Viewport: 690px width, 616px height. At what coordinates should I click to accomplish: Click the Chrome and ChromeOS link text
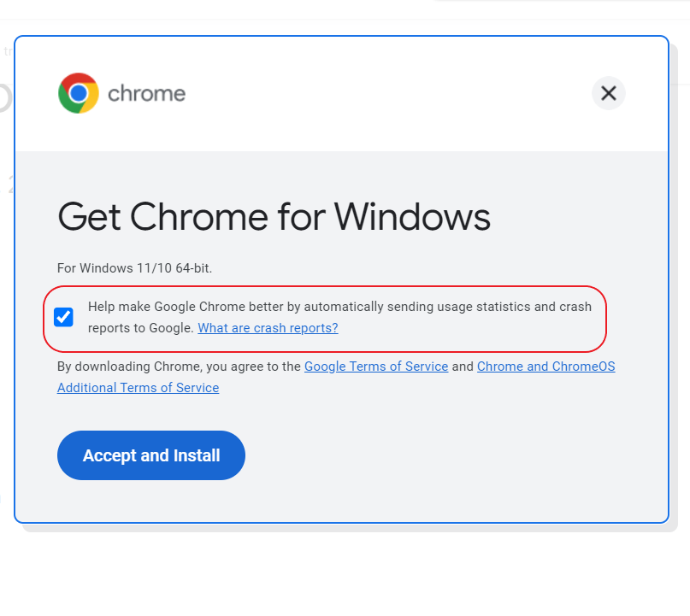(546, 367)
